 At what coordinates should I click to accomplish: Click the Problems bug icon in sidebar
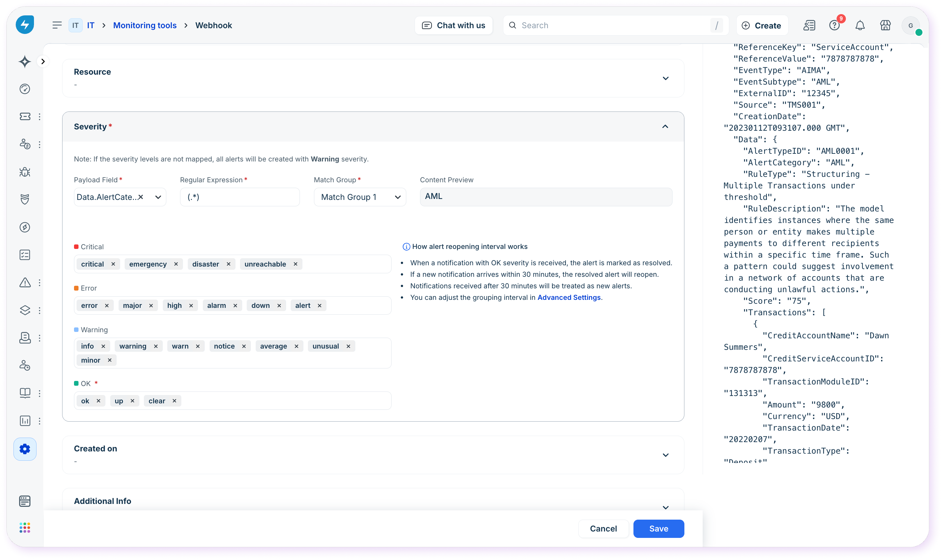(x=25, y=172)
